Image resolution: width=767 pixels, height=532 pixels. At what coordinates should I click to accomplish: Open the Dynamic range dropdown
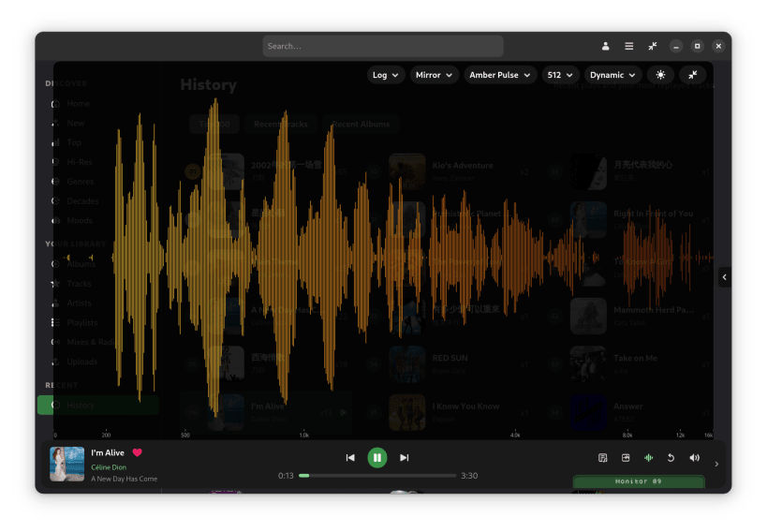[612, 75]
